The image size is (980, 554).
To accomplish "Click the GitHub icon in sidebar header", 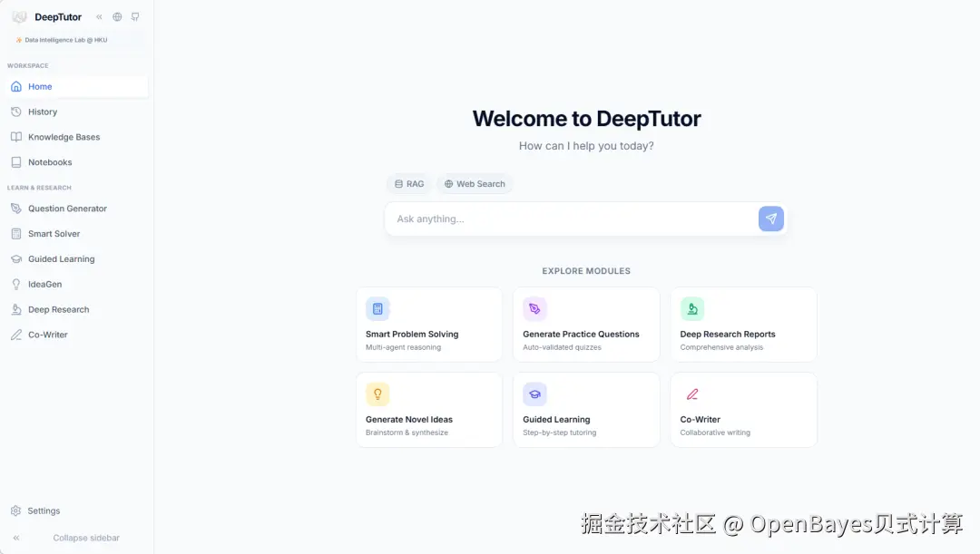I will tap(135, 17).
